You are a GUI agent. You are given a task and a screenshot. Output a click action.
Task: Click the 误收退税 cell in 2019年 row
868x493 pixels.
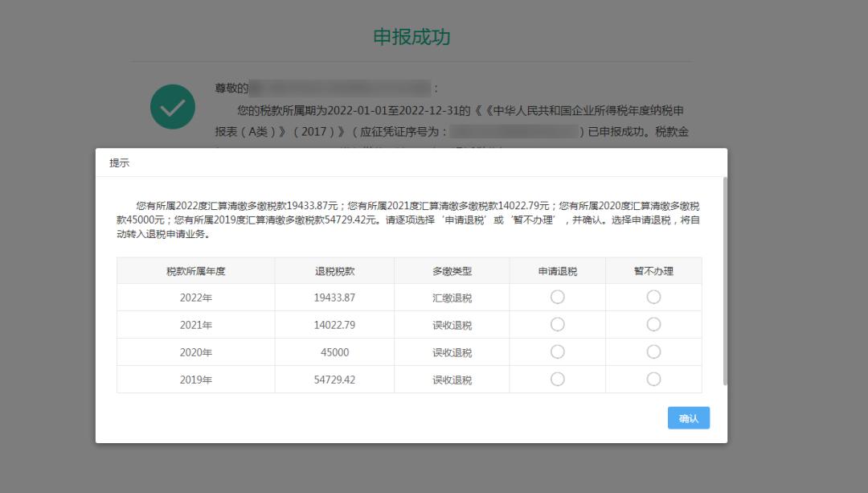coord(451,379)
